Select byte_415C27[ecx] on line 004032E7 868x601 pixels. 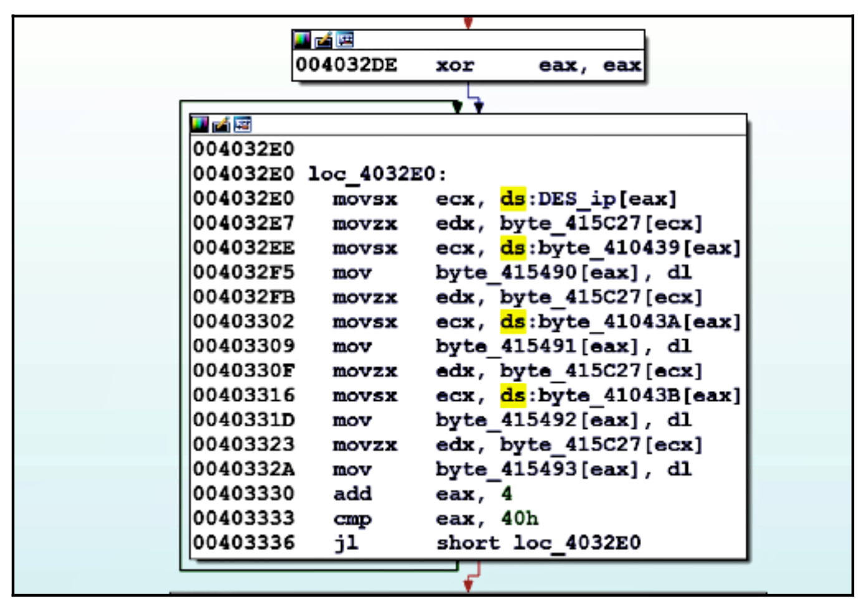point(601,223)
